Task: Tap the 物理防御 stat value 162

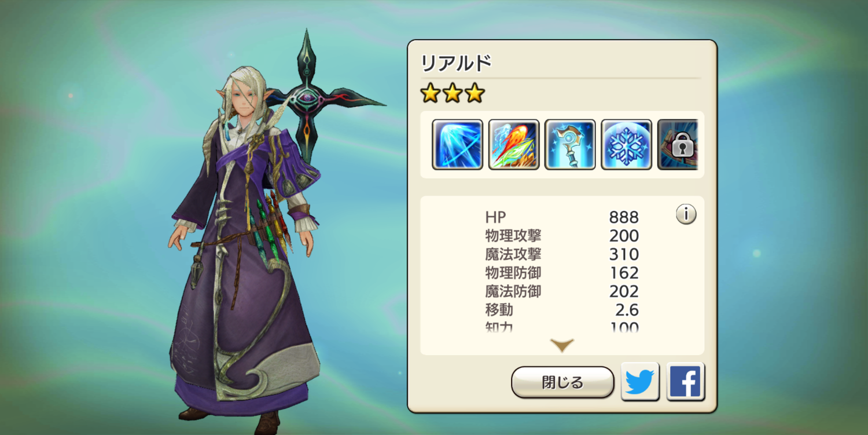Action: coord(624,273)
